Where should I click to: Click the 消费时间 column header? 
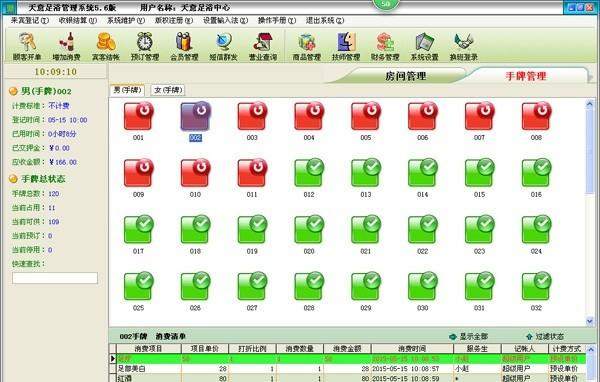tap(412, 349)
